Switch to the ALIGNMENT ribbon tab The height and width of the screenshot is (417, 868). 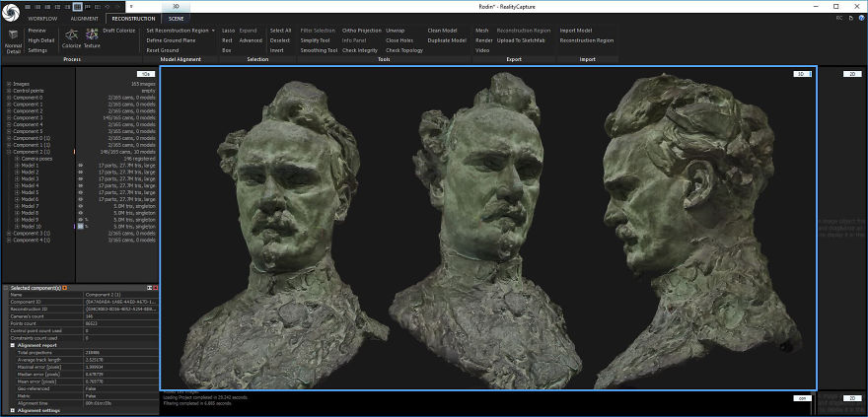tap(85, 19)
